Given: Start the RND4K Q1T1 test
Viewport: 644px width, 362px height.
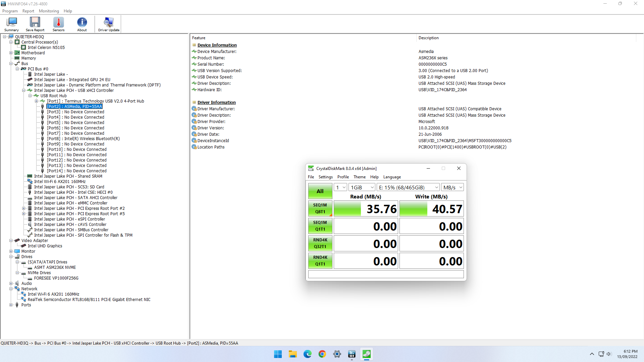Looking at the screenshot, I should click(x=320, y=261).
